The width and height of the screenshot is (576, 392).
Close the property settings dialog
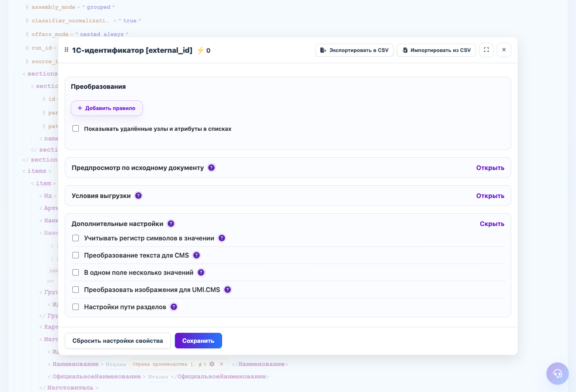pyautogui.click(x=504, y=50)
